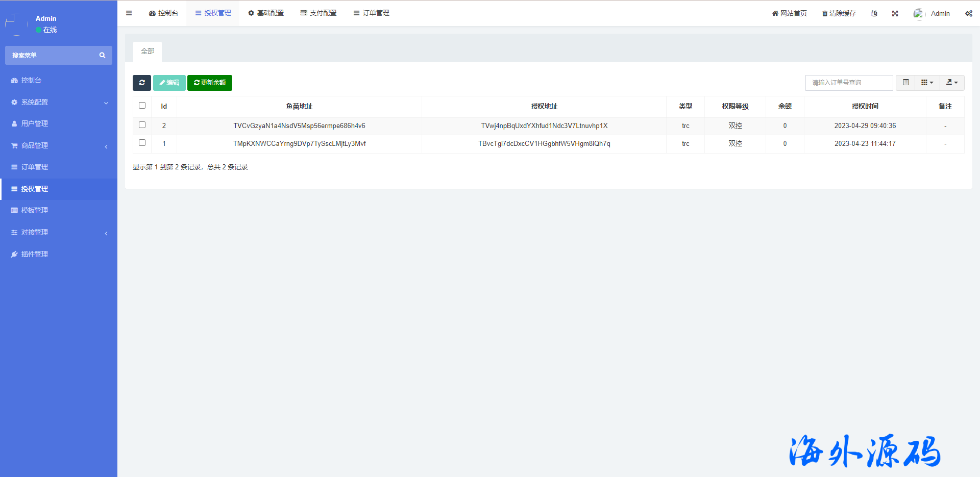Toggle fullscreen mode icon in header
Screen dimensions: 980x477
click(895, 14)
